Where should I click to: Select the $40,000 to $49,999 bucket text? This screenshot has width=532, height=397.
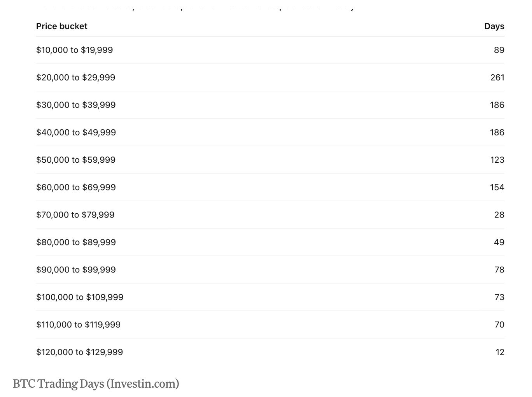click(x=76, y=132)
